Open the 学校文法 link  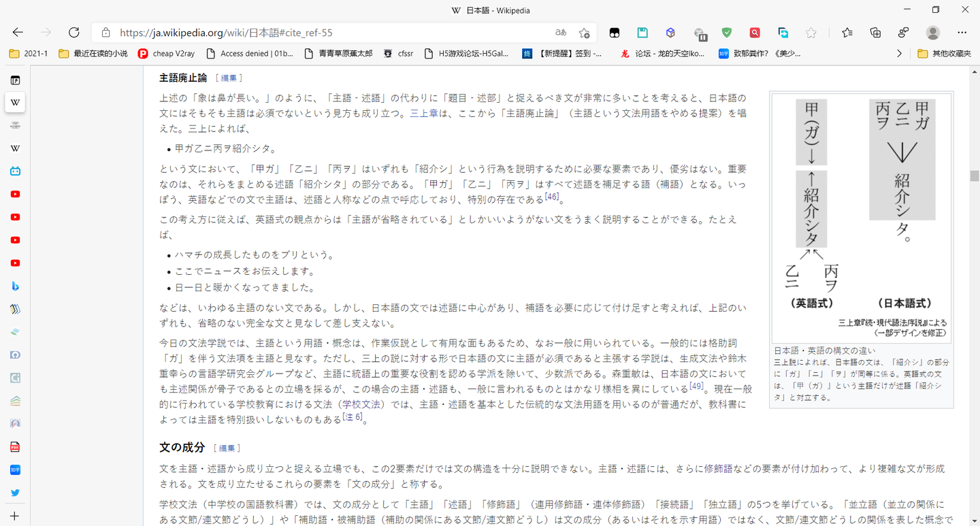point(361,404)
